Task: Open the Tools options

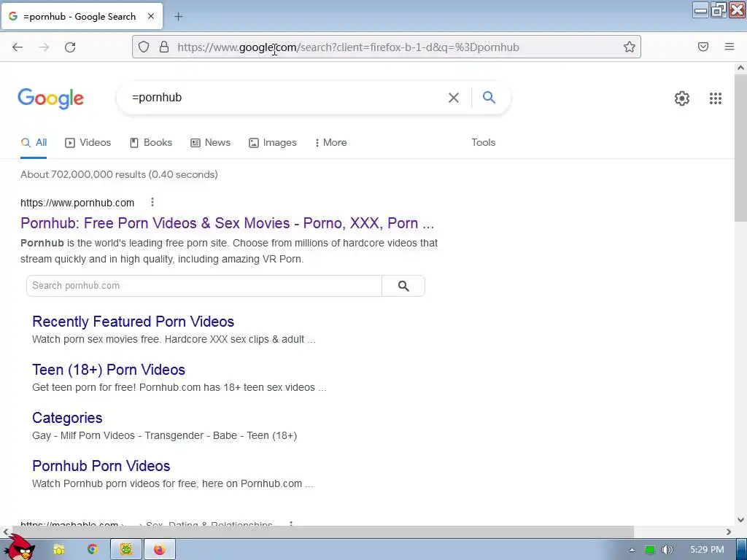Action: click(483, 142)
